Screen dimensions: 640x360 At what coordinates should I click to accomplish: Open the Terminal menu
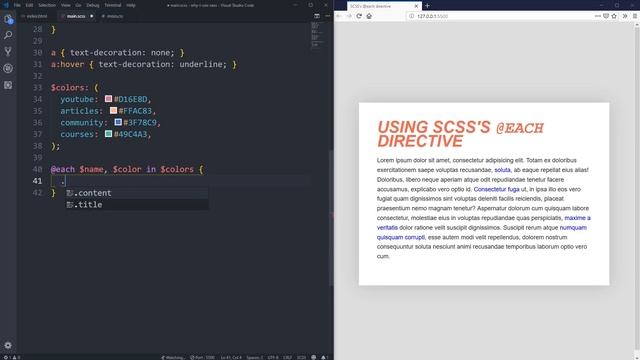click(x=113, y=5)
